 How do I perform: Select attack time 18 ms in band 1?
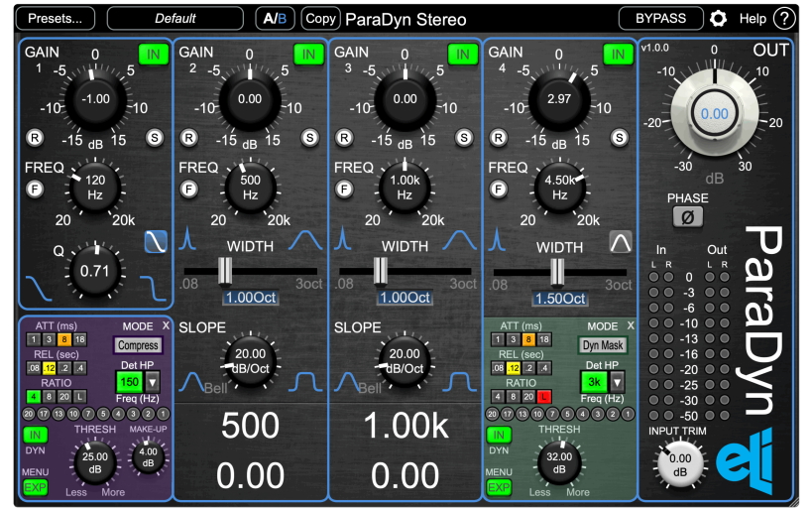[80, 340]
